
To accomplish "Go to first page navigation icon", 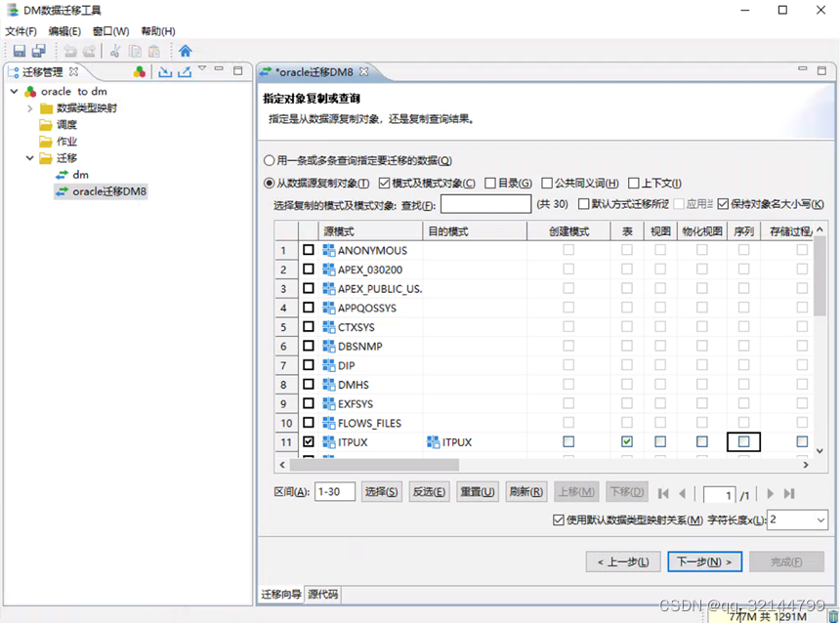I will pos(663,493).
